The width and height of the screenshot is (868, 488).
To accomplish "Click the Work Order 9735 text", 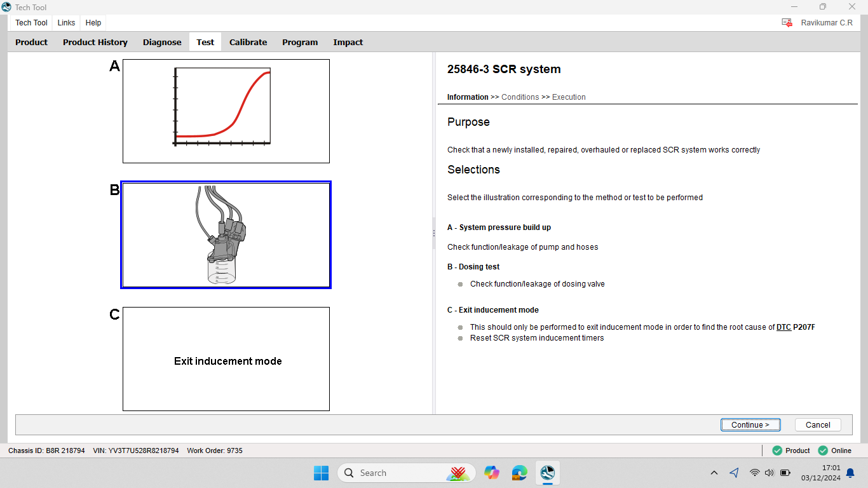I will [x=215, y=451].
